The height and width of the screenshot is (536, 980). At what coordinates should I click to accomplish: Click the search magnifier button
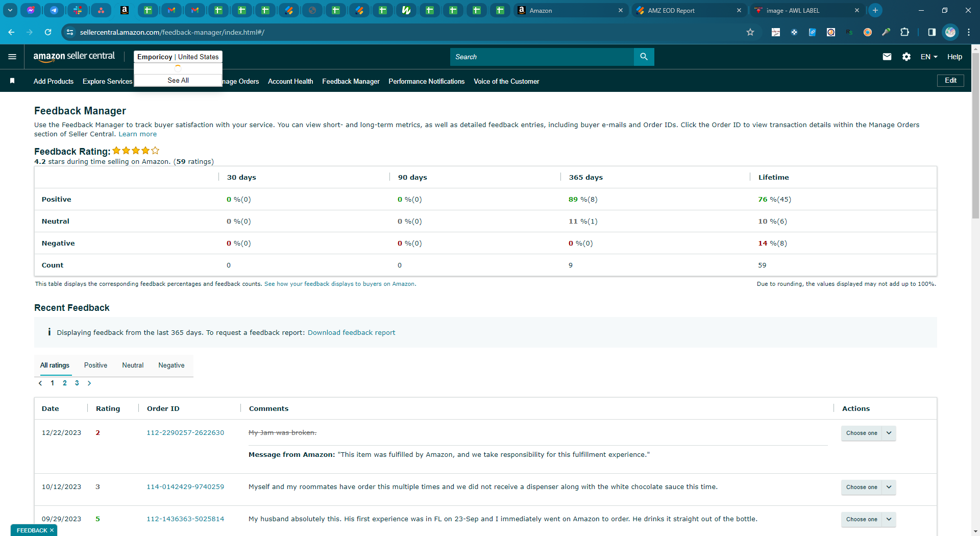click(x=644, y=57)
